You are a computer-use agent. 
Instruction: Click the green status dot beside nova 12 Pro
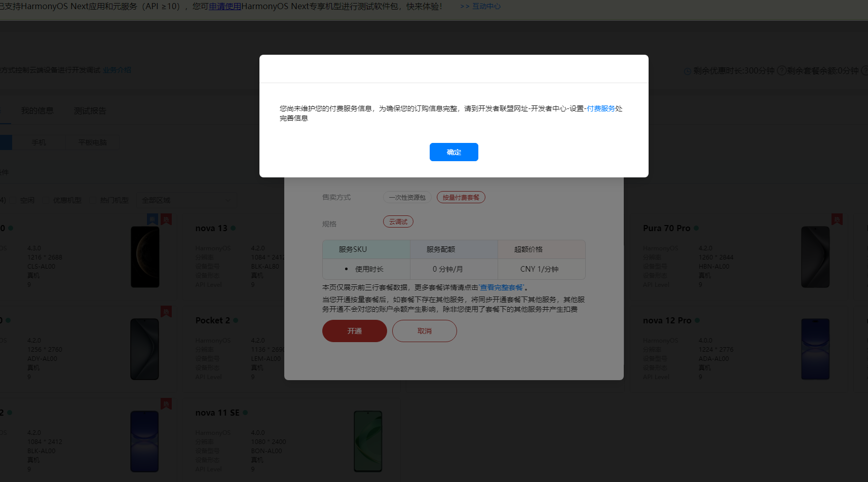(x=697, y=320)
